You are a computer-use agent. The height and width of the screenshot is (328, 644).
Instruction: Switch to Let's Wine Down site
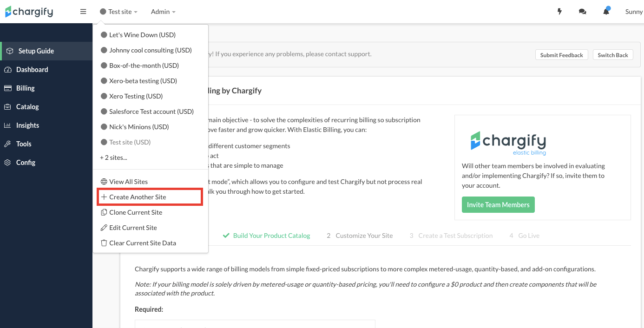point(142,35)
